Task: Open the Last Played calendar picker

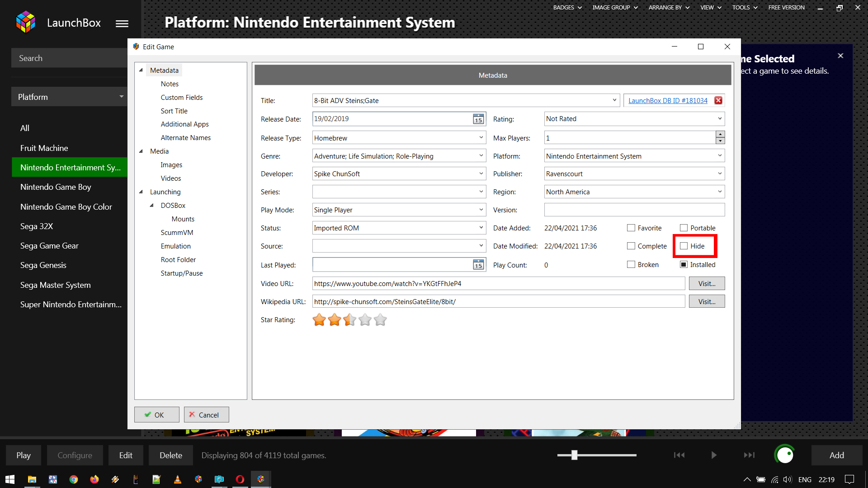Action: [x=478, y=265]
